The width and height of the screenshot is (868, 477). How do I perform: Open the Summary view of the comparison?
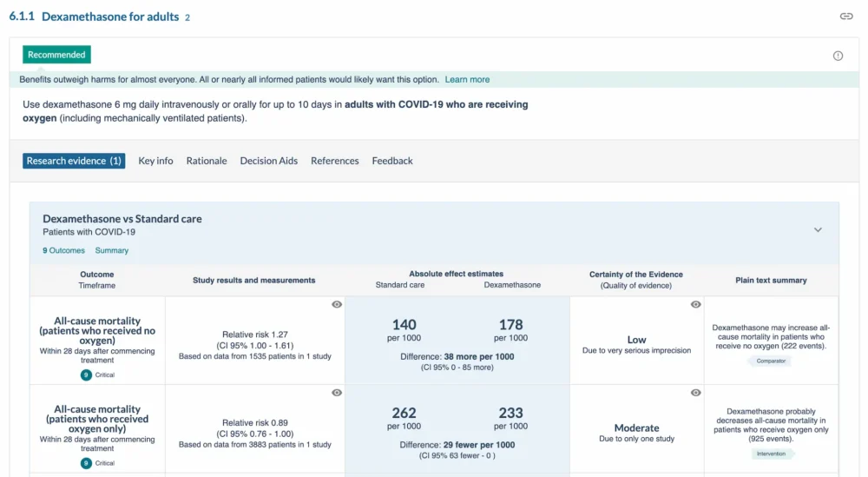tap(112, 250)
